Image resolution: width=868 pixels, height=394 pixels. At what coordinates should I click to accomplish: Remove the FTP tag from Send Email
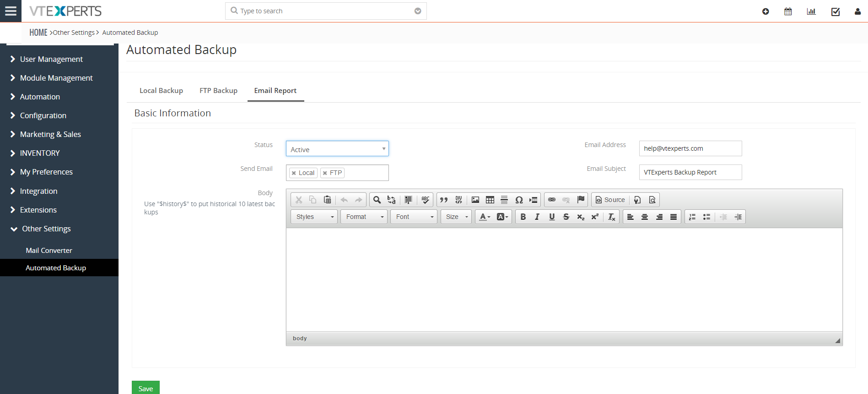325,173
